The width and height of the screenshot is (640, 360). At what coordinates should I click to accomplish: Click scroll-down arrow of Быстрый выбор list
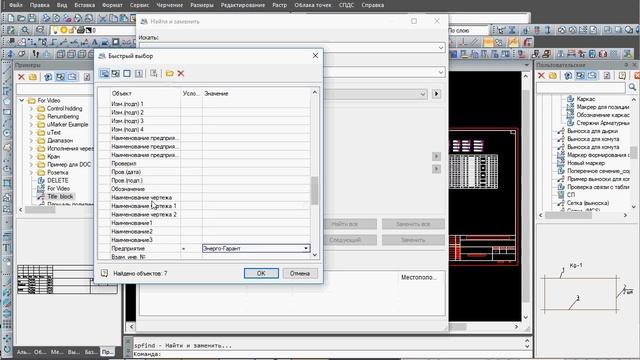tap(314, 255)
